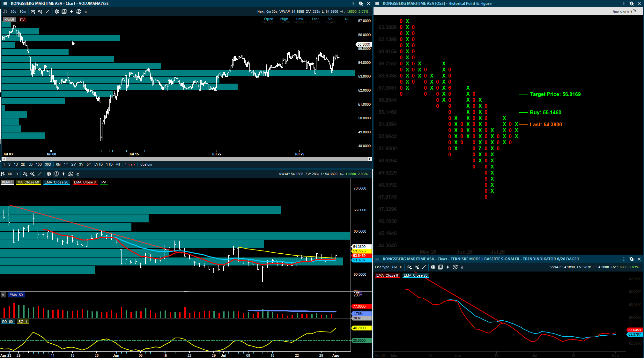Screen dimensions: 644x358
Task: Open the Point & Figure window menu
Action: 377,4
